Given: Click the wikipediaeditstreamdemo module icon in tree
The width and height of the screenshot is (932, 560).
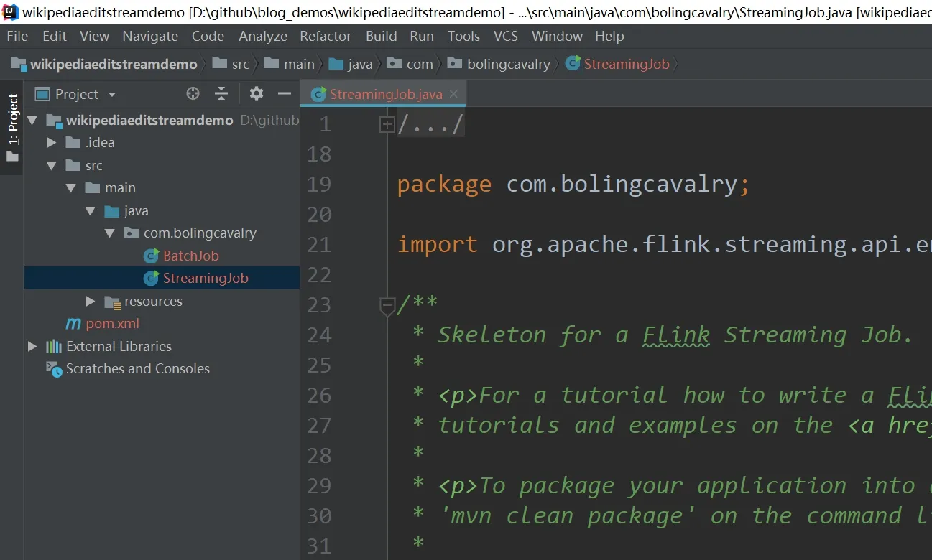Looking at the screenshot, I should 54,120.
